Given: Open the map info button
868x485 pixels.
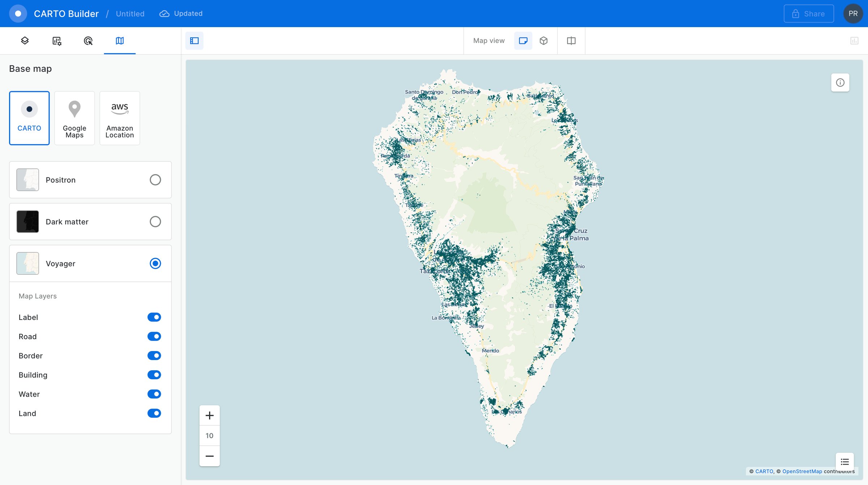Looking at the screenshot, I should pos(840,83).
